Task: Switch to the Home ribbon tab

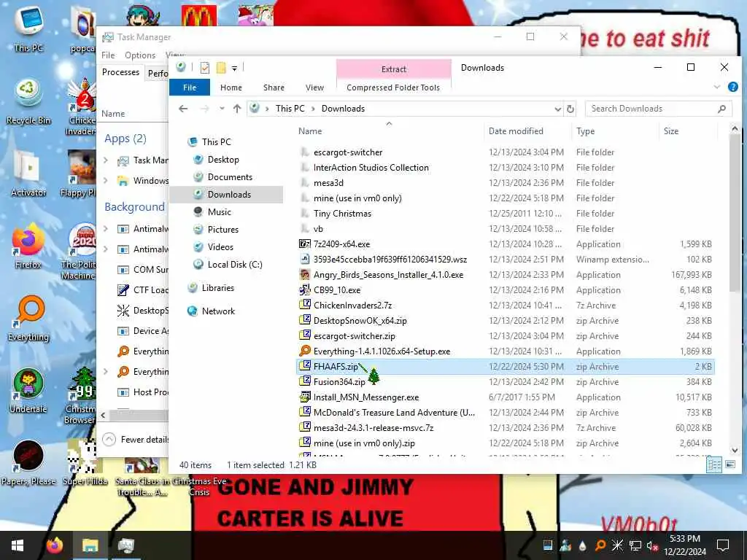Action: 231,87
